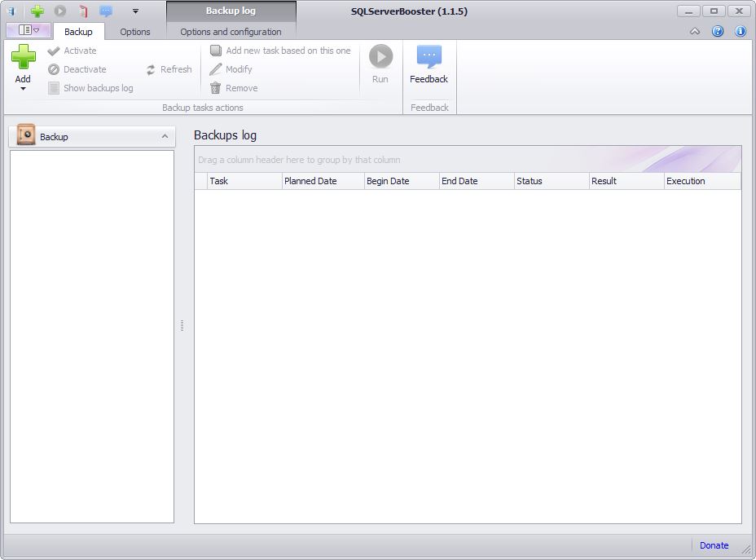756x560 pixels.
Task: Sort by the Execution column header
Action: [702, 181]
